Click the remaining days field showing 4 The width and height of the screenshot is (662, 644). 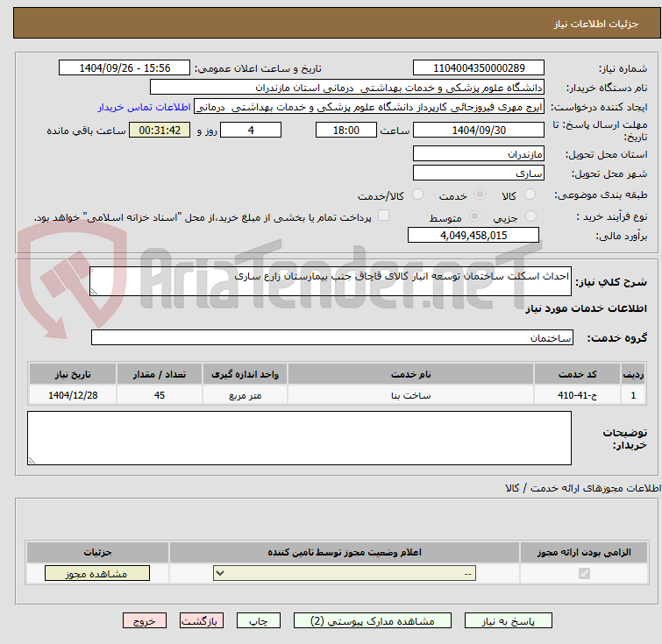pos(251,130)
